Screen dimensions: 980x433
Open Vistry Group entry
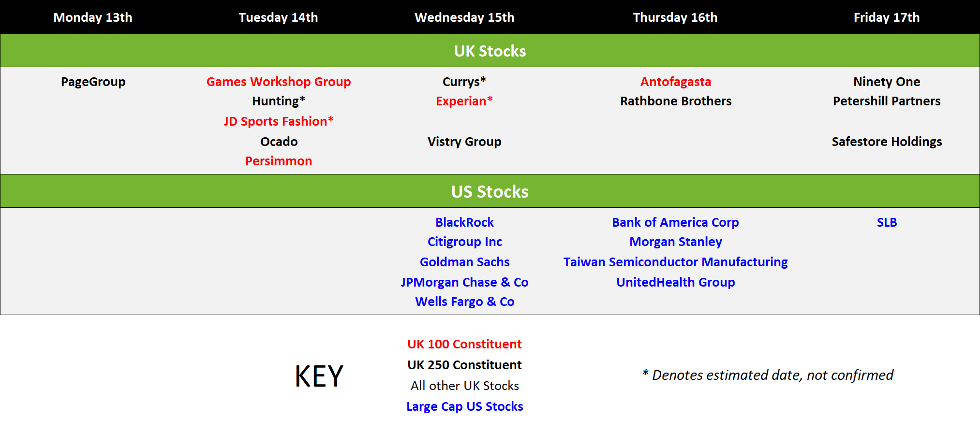464,142
